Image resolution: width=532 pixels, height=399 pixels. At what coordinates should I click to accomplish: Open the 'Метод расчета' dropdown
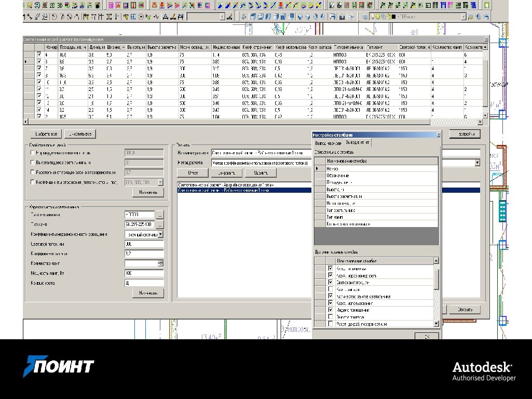click(477, 163)
